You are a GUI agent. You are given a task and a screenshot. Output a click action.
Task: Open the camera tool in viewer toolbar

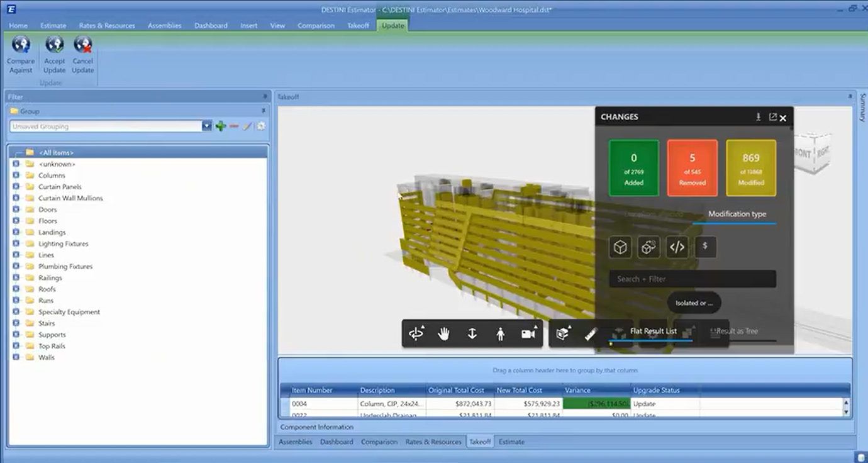[x=529, y=334]
